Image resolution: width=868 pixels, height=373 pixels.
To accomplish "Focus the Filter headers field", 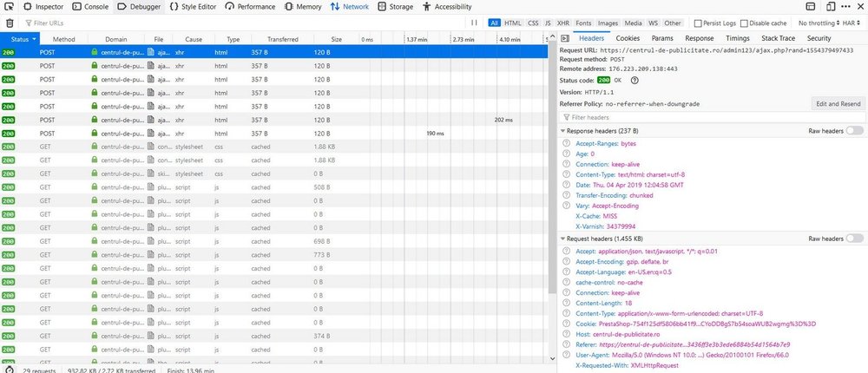I will tap(712, 117).
